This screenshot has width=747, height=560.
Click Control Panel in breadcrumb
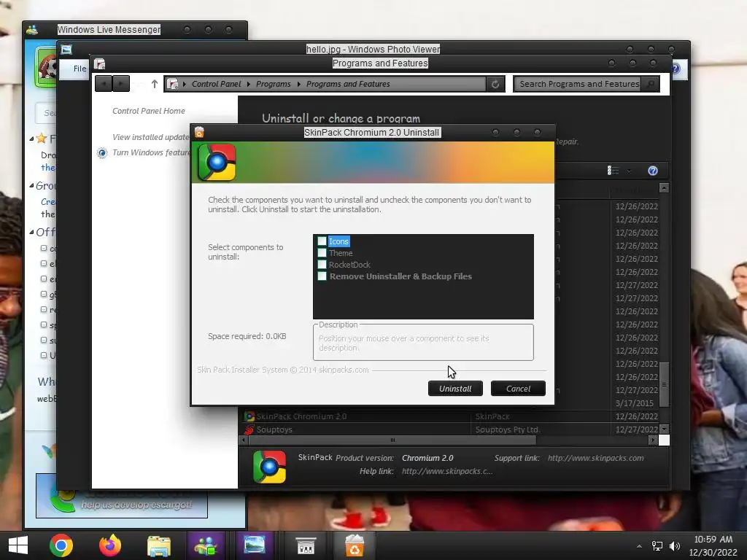point(216,84)
